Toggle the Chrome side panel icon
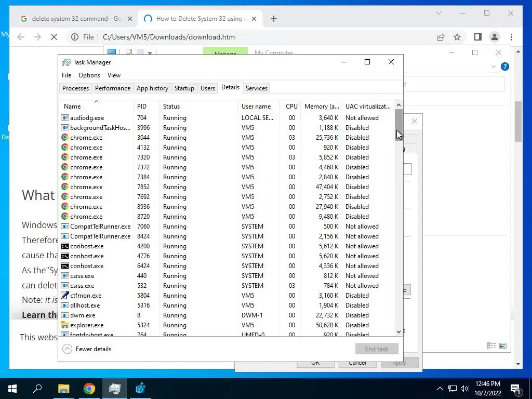The image size is (532, 399). [x=478, y=37]
